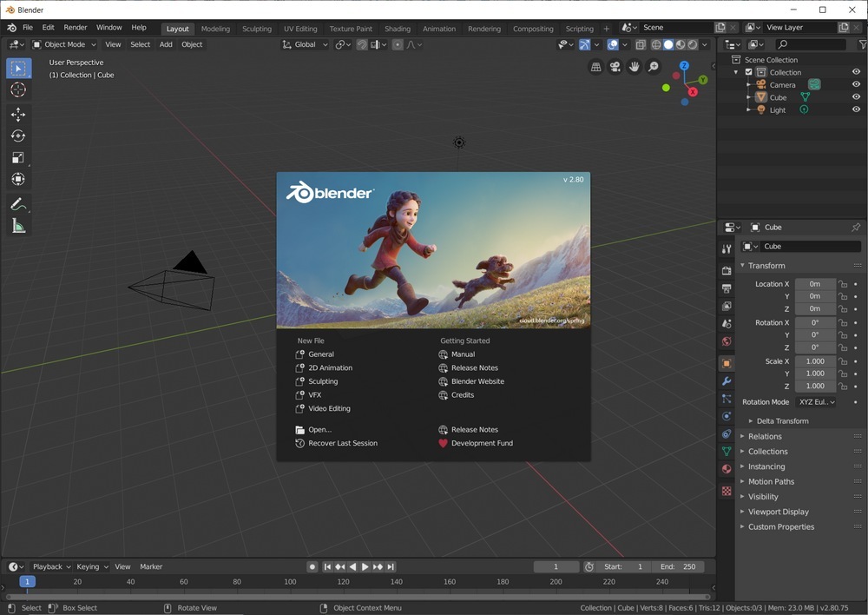The width and height of the screenshot is (868, 615).
Task: Expand the Delta Transform section
Action: (x=782, y=421)
